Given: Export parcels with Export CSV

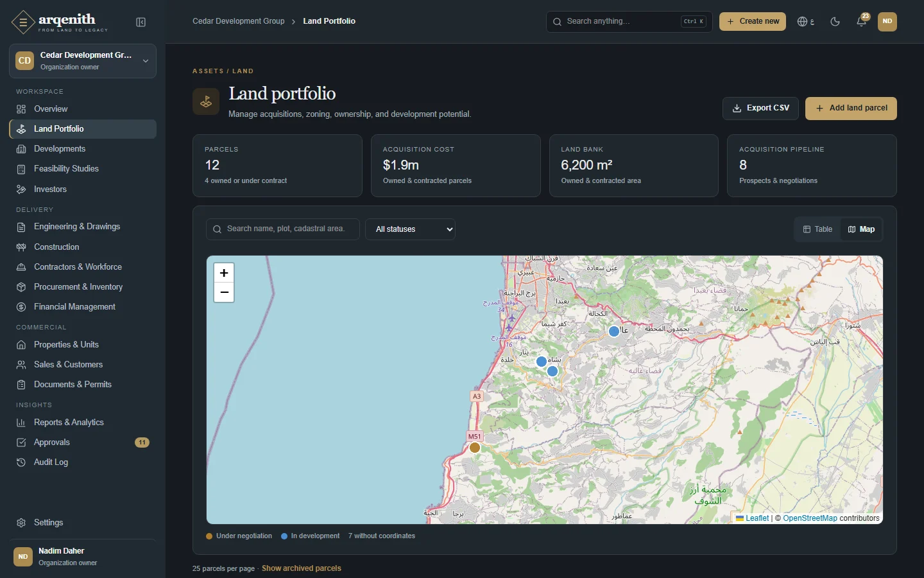Looking at the screenshot, I should tap(760, 109).
